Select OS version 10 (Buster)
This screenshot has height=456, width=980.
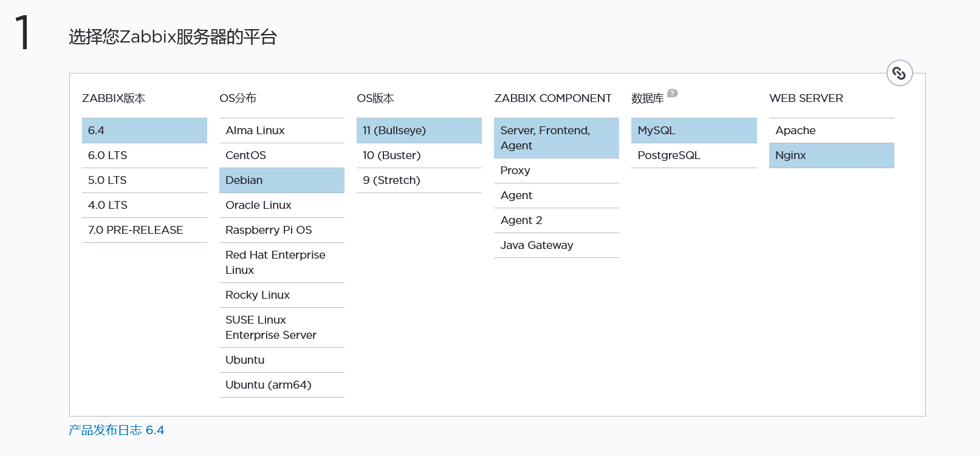point(419,155)
